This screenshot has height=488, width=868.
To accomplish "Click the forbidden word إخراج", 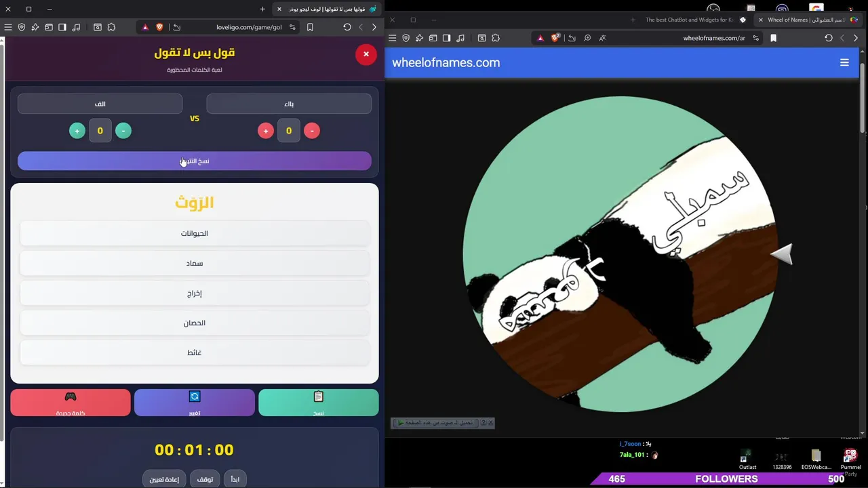I will [x=195, y=293].
